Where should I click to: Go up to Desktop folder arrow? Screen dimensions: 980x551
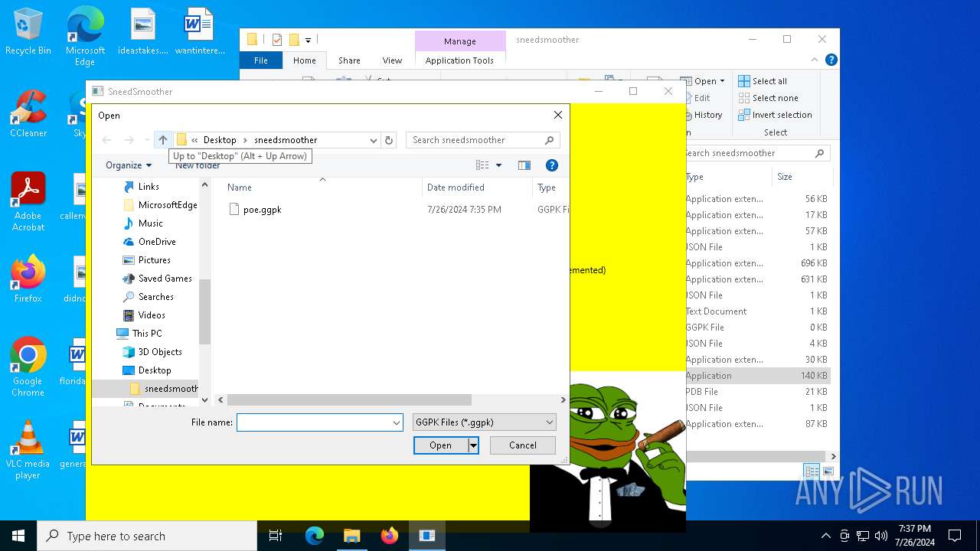pos(162,140)
